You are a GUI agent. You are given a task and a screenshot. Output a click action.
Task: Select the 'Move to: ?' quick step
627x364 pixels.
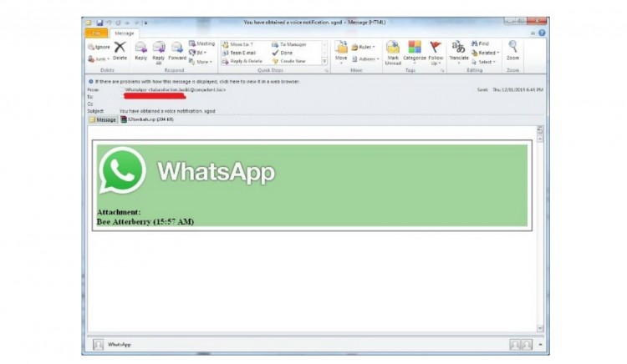pyautogui.click(x=238, y=45)
